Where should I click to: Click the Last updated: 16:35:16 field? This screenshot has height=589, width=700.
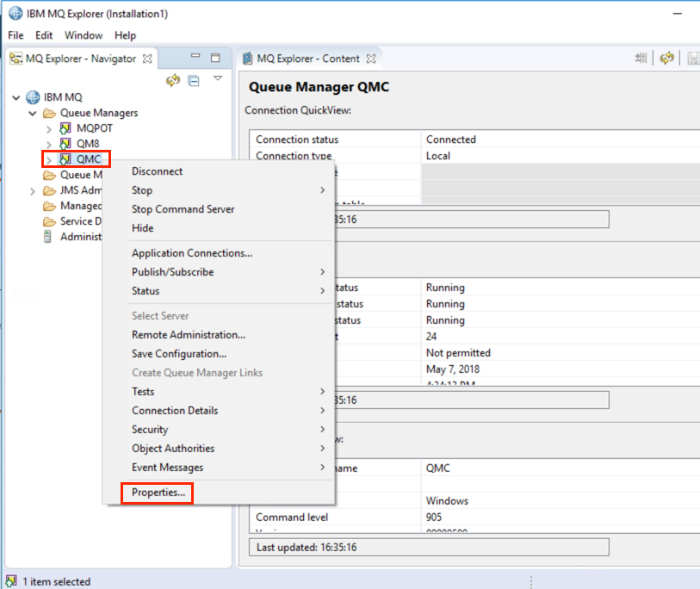click(429, 547)
